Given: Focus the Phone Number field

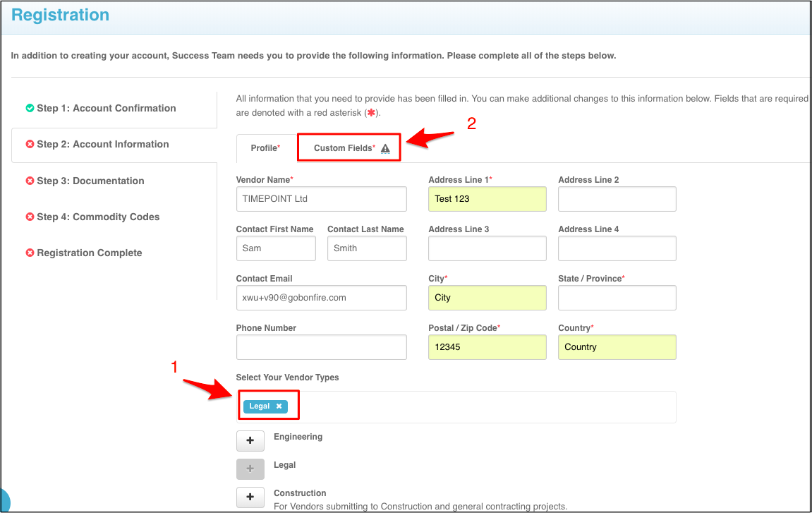Looking at the screenshot, I should pos(321,347).
